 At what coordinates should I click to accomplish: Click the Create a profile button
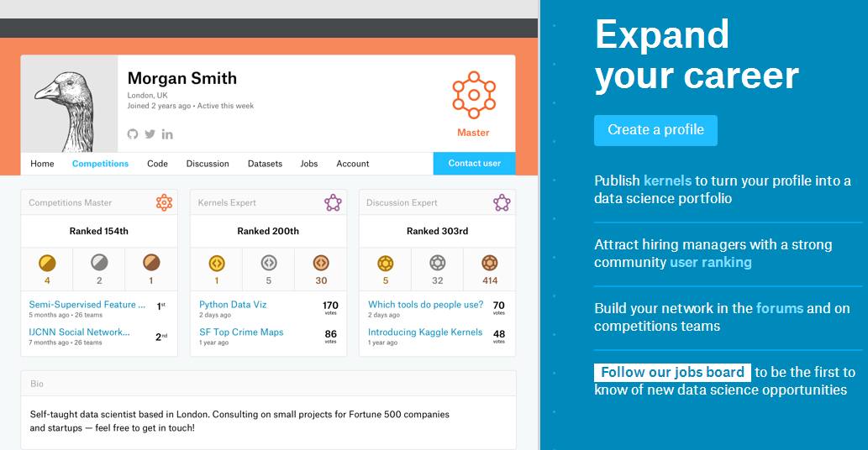pos(655,130)
